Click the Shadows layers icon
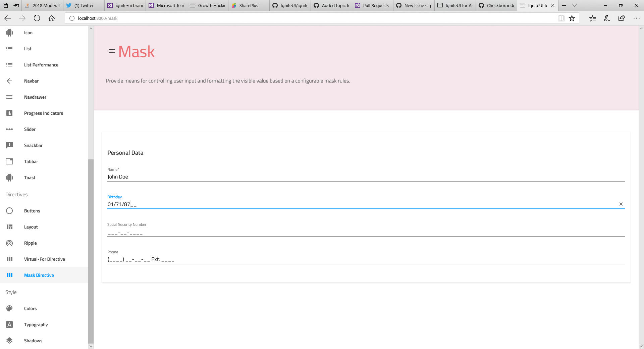The width and height of the screenshot is (644, 349). 9,341
